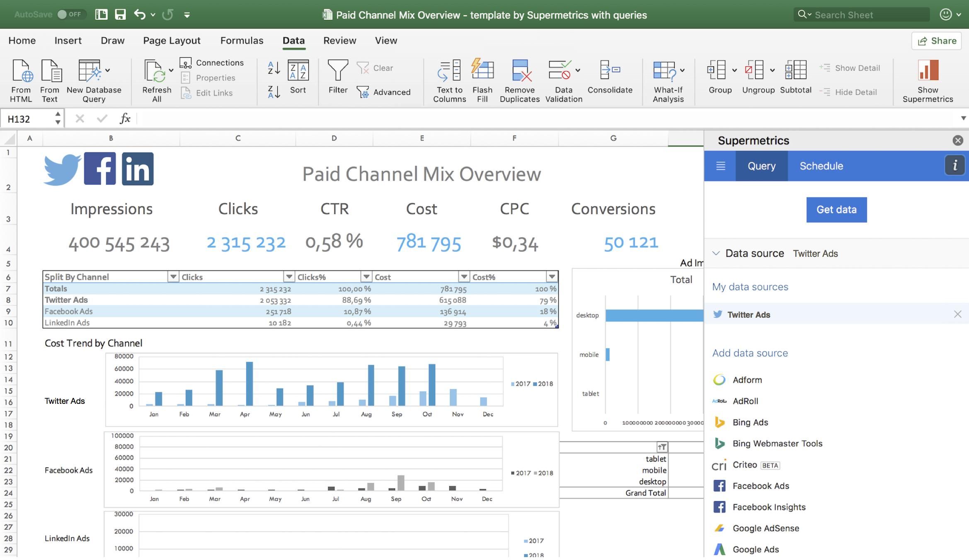This screenshot has width=969, height=560.
Task: Click the Refresh All icon
Action: pos(155,71)
